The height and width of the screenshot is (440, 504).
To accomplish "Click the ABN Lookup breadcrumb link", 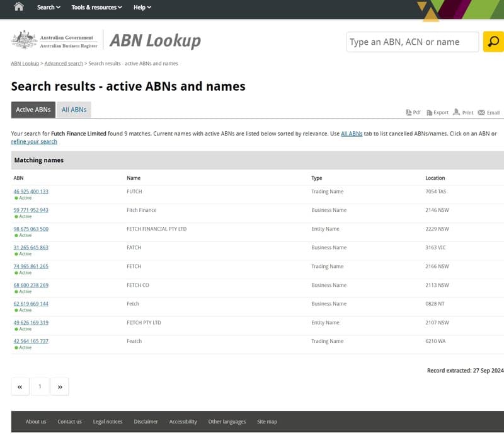I will (x=25, y=64).
